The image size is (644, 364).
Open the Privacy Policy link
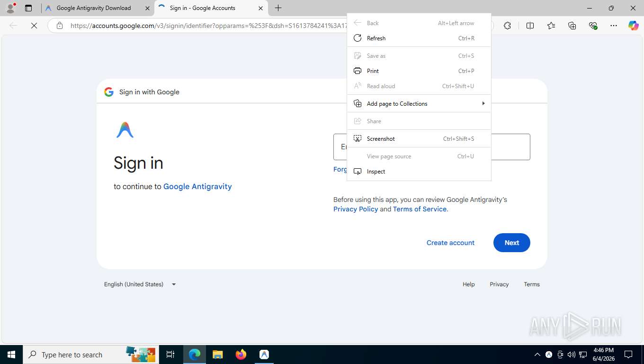coord(356,209)
